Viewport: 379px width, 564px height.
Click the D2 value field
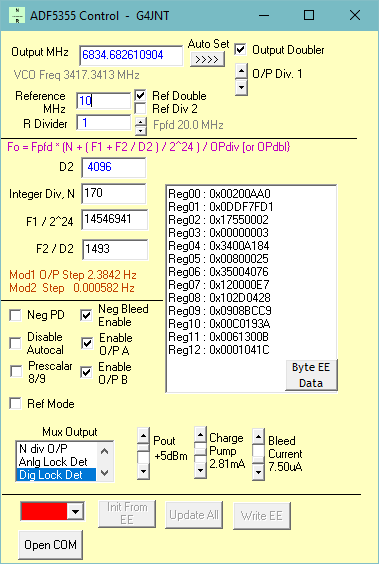114,168
